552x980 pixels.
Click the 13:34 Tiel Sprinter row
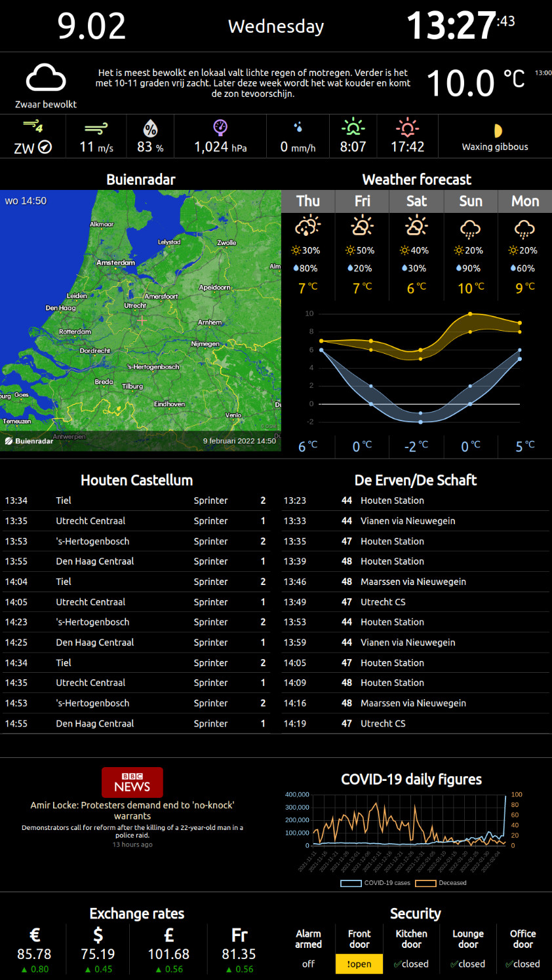(x=136, y=500)
